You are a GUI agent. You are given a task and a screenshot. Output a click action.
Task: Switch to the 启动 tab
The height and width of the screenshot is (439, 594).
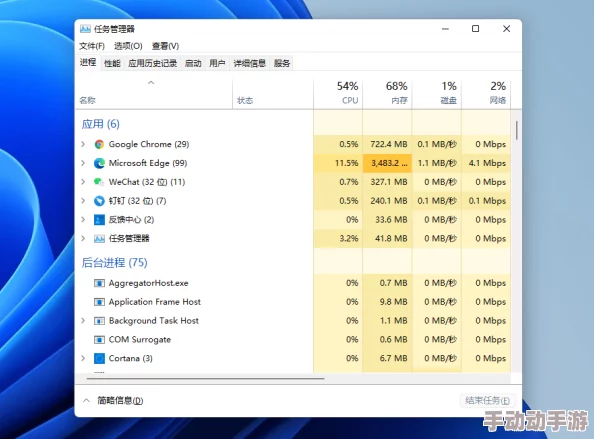pyautogui.click(x=193, y=63)
